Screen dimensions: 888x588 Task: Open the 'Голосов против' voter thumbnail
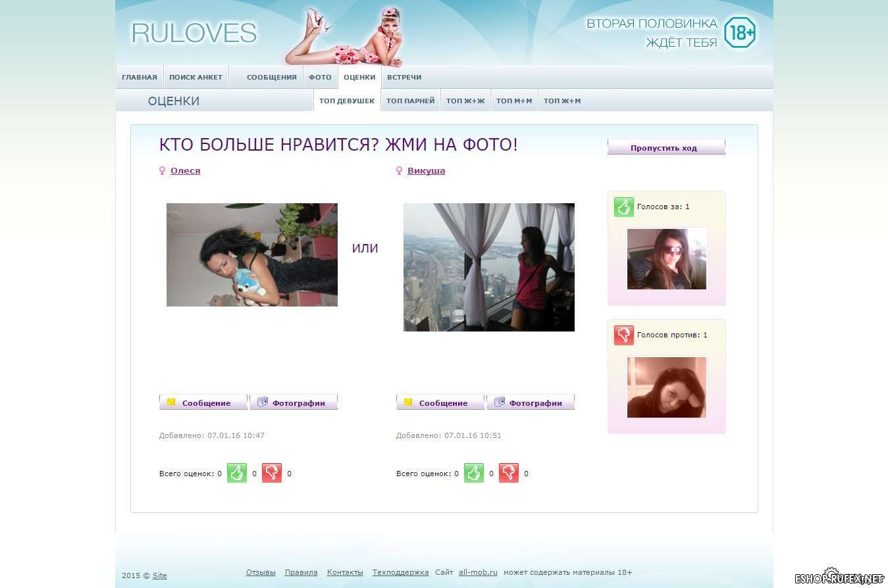tap(667, 387)
